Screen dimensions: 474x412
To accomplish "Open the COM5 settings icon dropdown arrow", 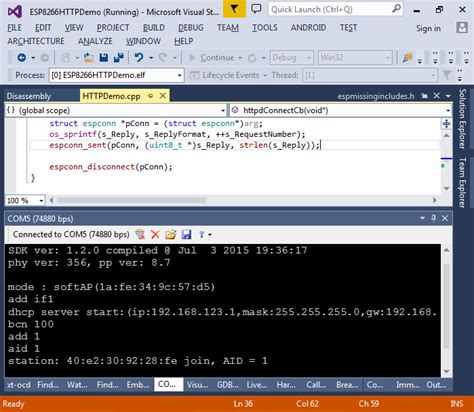I will click(x=210, y=235).
